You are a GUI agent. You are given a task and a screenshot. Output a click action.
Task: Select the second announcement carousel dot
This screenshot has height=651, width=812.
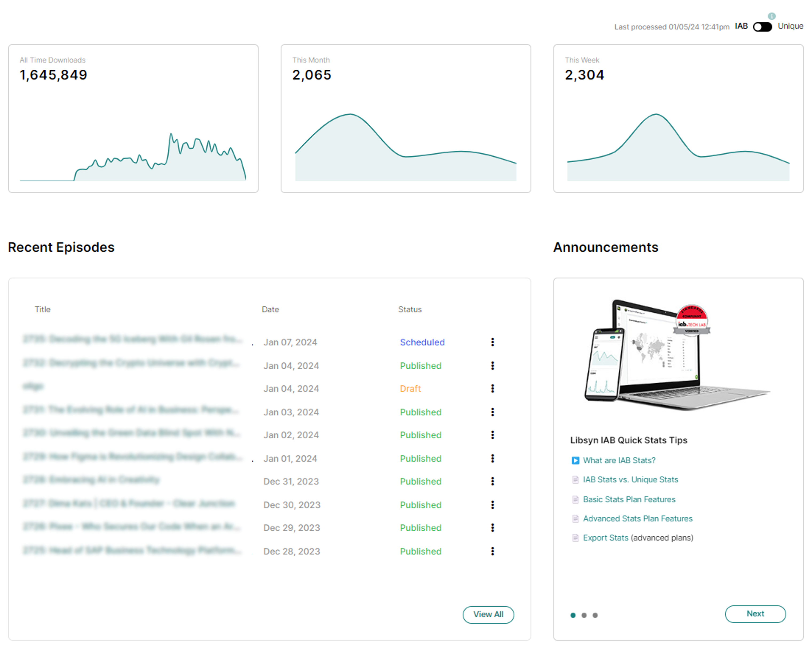[x=584, y=615]
